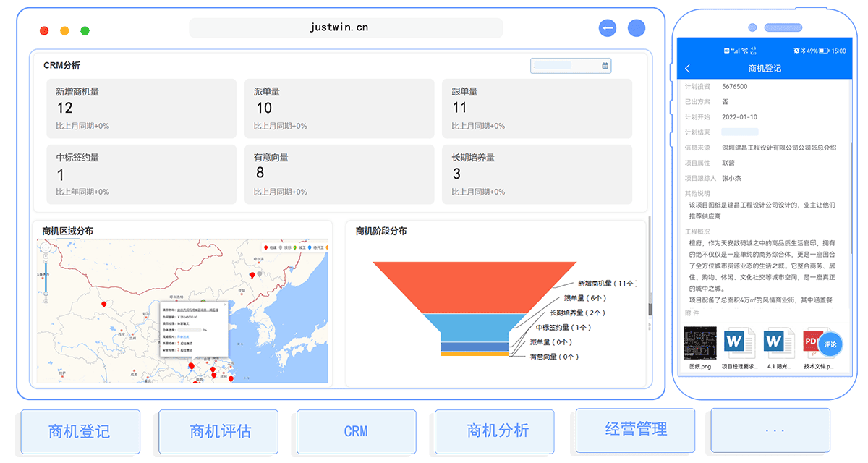Select the 商机评估 button
The width and height of the screenshot is (868, 463).
[218, 430]
